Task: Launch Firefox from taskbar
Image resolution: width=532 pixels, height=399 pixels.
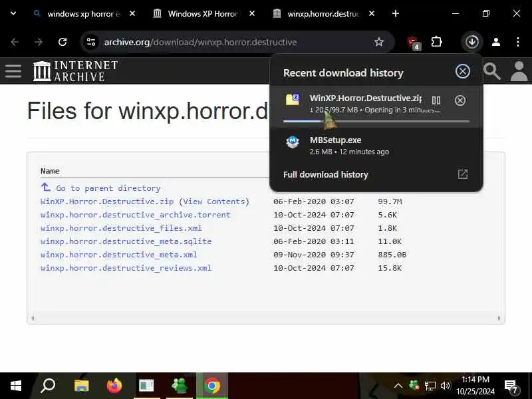Action: (114, 386)
